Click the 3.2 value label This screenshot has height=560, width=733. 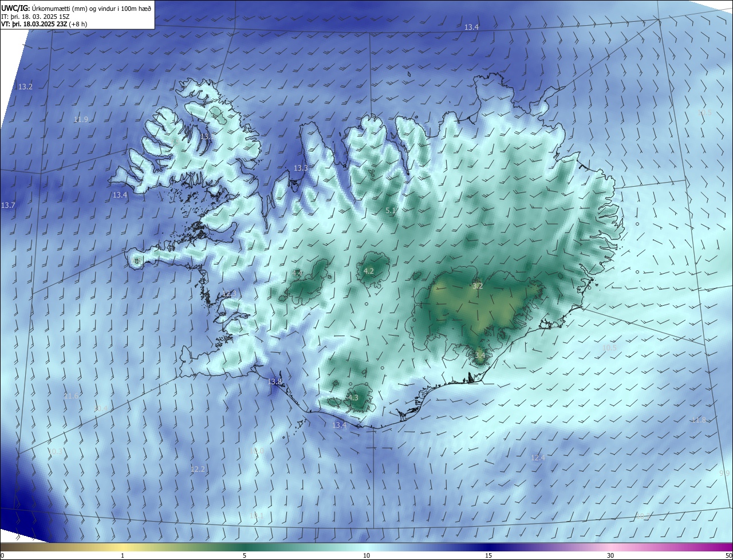pyautogui.click(x=478, y=285)
